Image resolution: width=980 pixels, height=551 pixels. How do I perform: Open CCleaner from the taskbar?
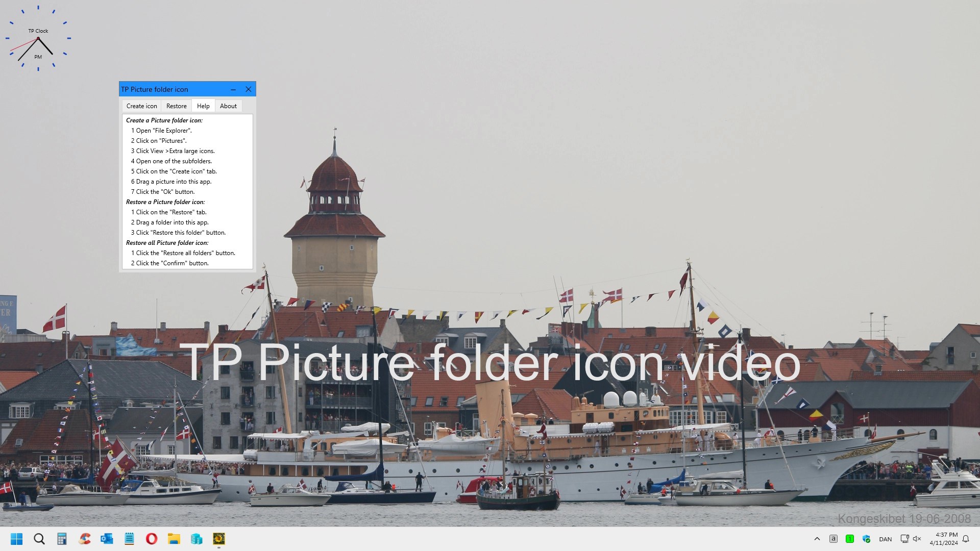[85, 539]
